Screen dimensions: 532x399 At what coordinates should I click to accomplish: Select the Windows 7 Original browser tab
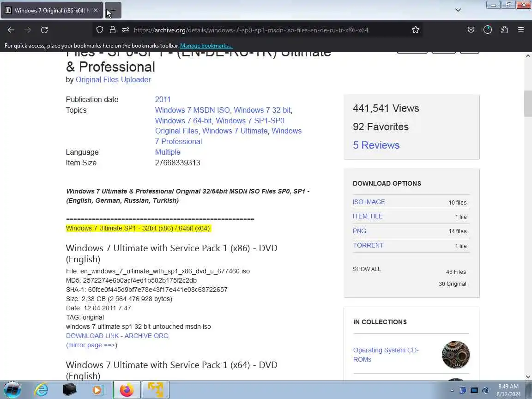[52, 11]
